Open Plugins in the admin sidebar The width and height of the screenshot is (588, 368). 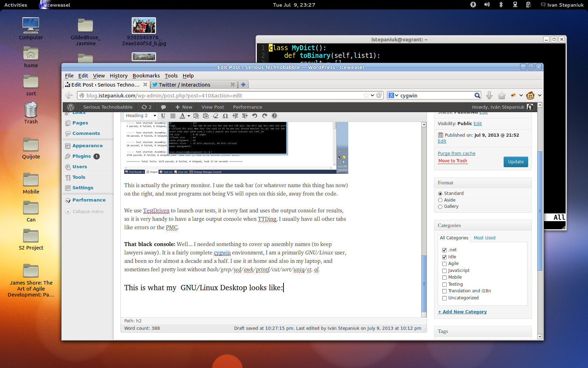click(x=82, y=156)
